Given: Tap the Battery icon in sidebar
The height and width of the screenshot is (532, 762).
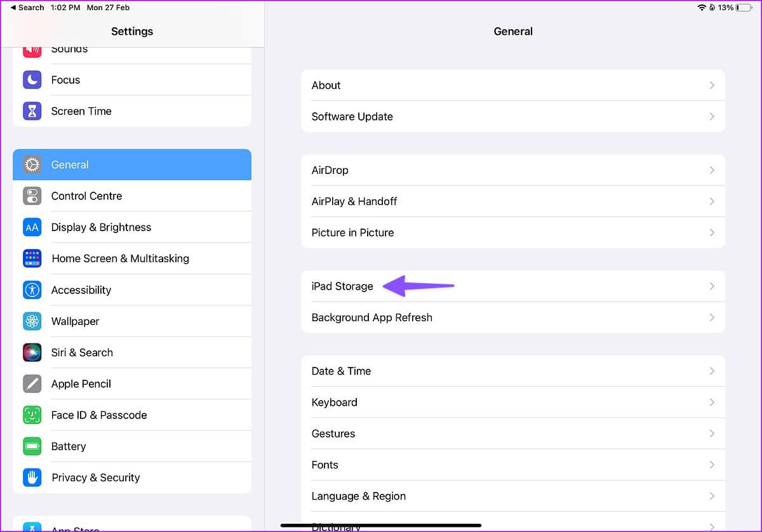Looking at the screenshot, I should (x=32, y=446).
